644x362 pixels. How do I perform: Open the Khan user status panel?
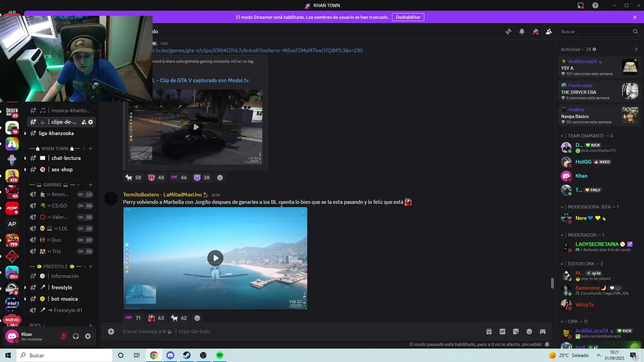coord(30,336)
